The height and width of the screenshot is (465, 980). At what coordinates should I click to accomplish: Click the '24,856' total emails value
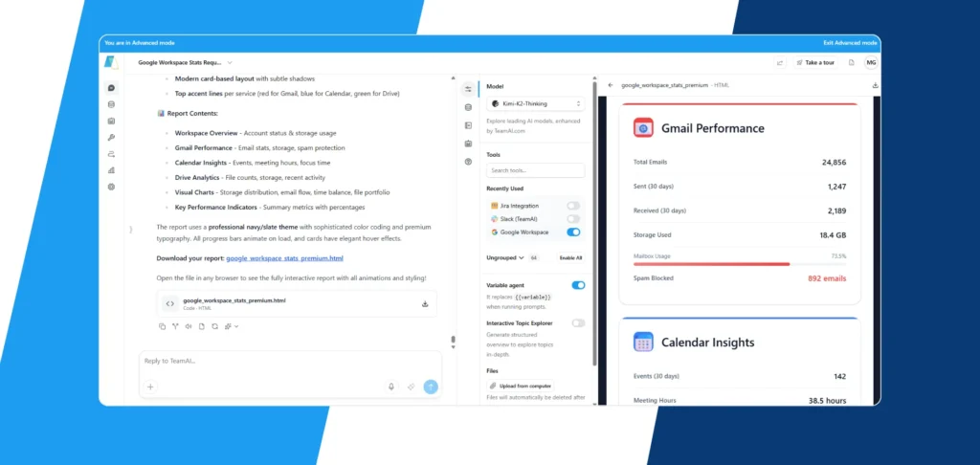click(x=834, y=163)
